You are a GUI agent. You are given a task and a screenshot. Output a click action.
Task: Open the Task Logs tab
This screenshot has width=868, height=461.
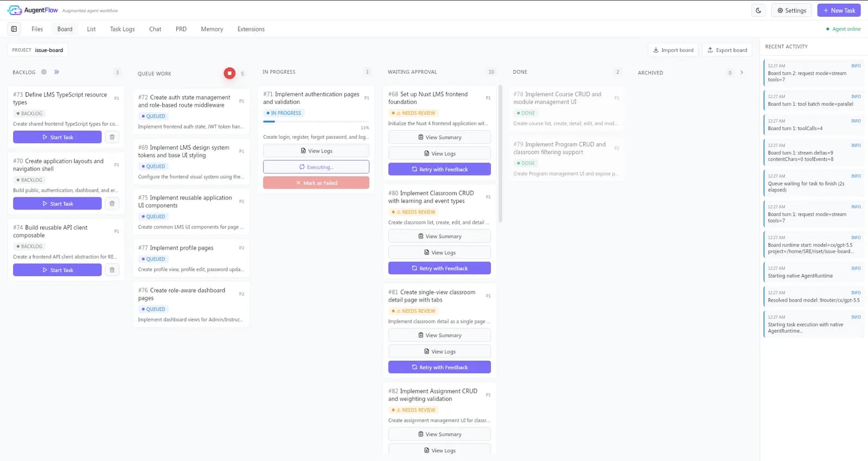coord(122,29)
